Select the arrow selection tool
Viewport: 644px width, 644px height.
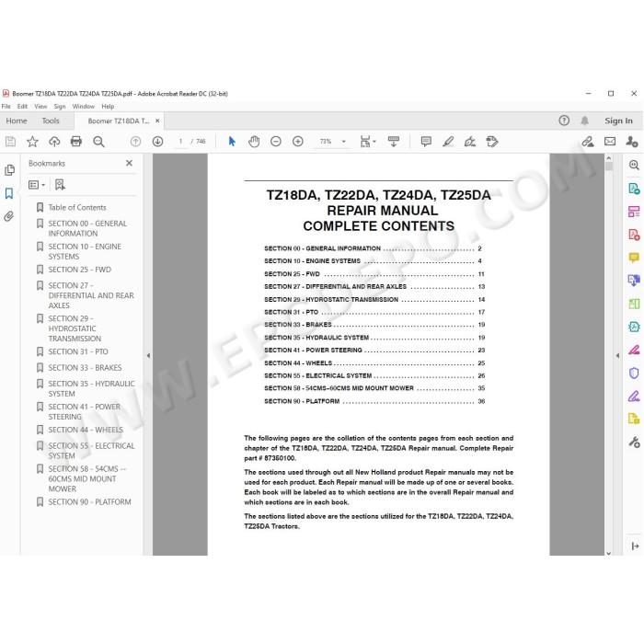(232, 142)
